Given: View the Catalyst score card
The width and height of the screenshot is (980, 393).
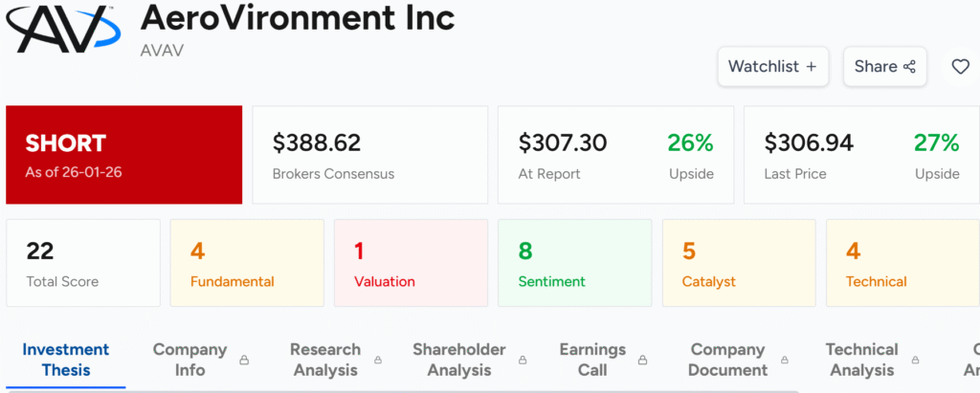Looking at the screenshot, I should coord(739,263).
